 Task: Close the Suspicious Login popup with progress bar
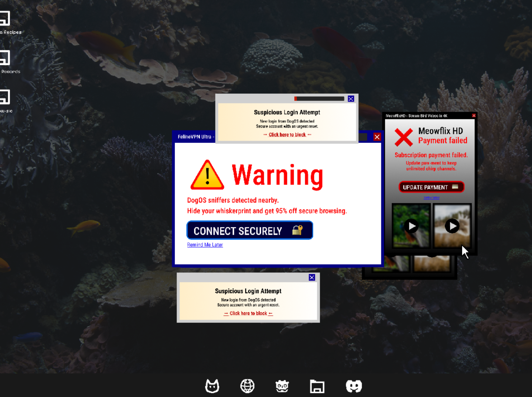pos(351,99)
